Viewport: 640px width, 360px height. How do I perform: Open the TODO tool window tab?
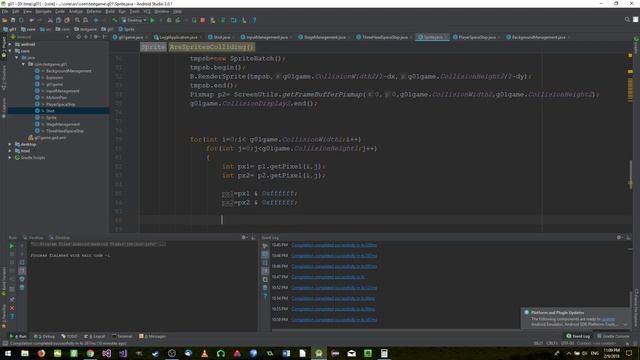[69, 336]
